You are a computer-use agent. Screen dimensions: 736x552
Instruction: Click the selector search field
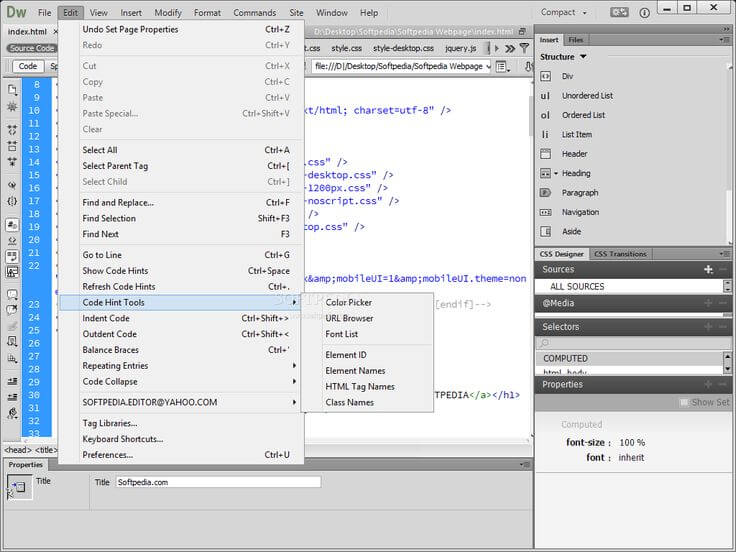pos(633,344)
